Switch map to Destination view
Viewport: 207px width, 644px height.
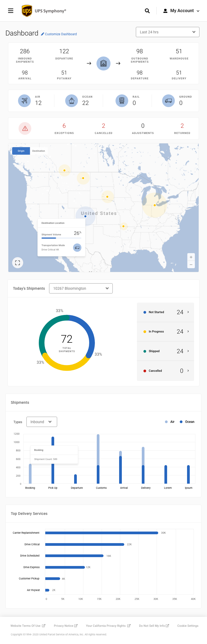39,151
